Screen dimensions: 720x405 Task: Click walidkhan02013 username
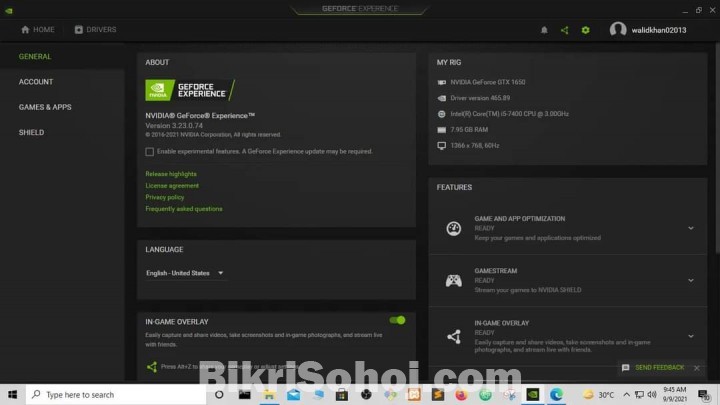point(659,30)
